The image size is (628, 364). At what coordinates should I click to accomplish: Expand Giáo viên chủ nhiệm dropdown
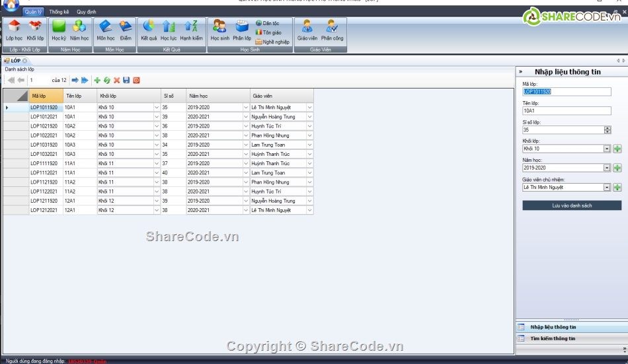coord(607,187)
